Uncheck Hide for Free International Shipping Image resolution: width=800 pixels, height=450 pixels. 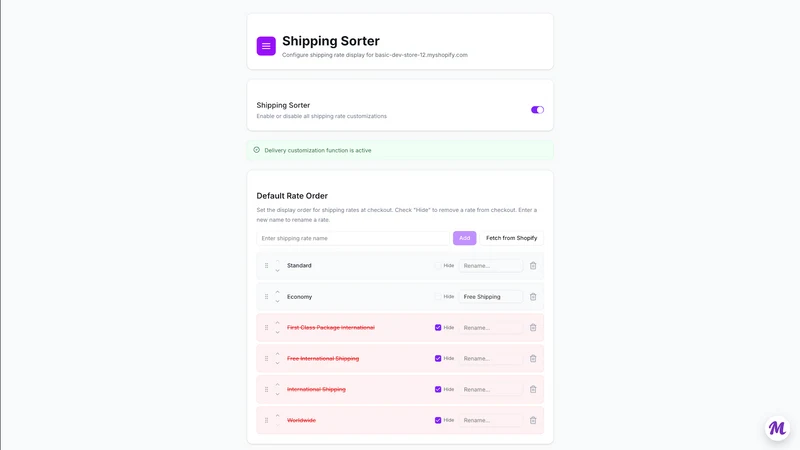[438, 359]
